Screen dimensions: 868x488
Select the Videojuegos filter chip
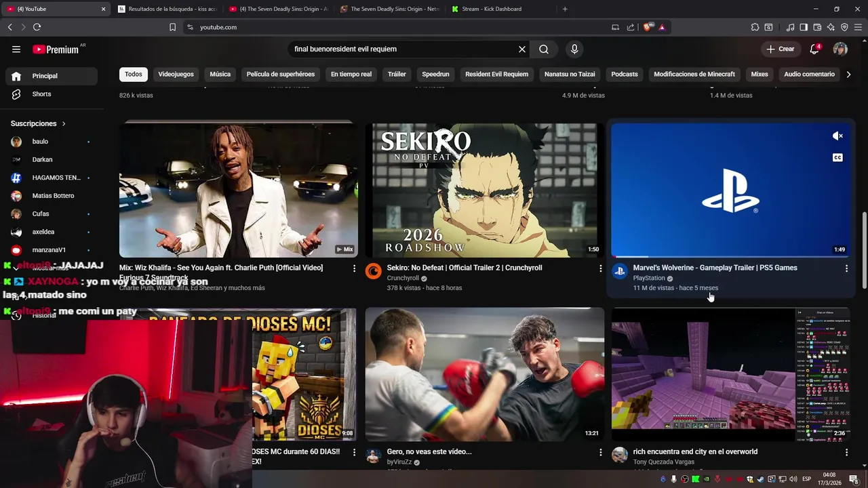tap(176, 74)
